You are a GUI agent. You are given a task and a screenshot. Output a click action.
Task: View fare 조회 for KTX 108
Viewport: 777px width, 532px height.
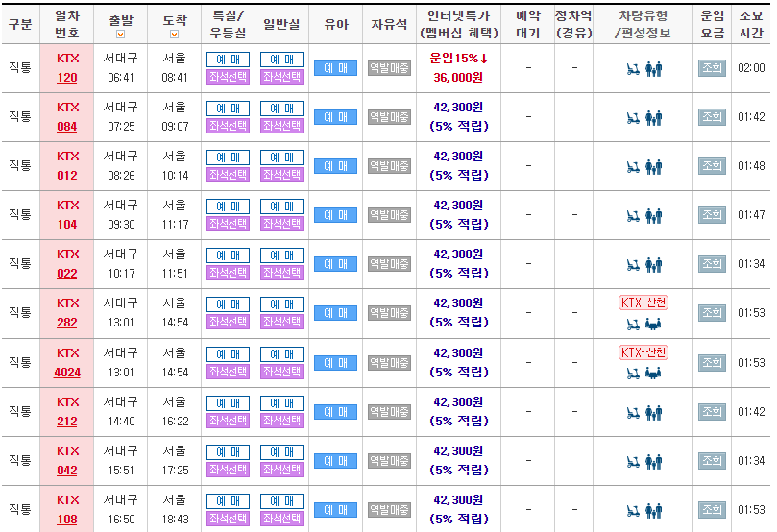tap(712, 510)
